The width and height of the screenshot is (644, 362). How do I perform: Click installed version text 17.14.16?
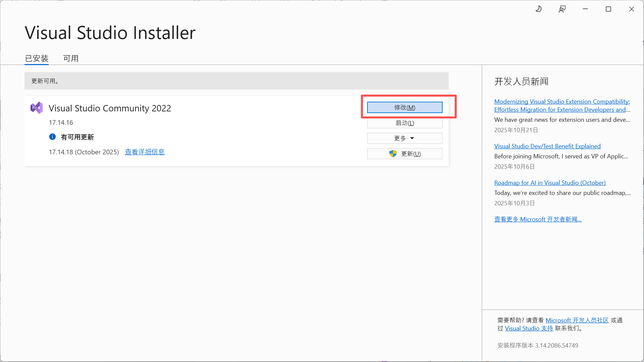[x=61, y=122]
